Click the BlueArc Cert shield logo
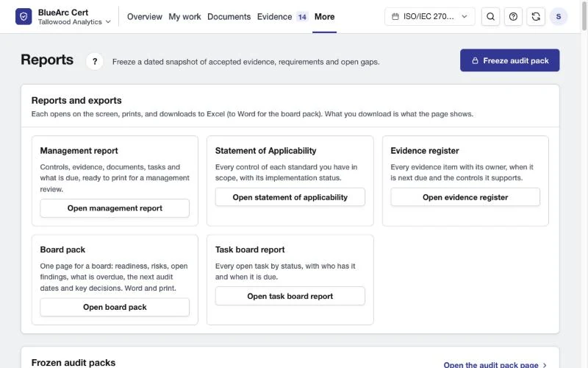 [24, 16]
